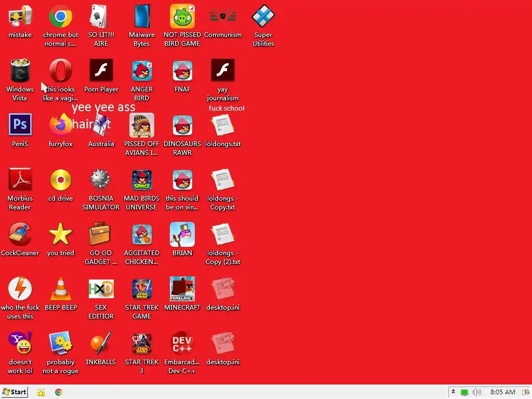Expand hidden system tray icons arrow
This screenshot has width=532, height=399.
453,392
